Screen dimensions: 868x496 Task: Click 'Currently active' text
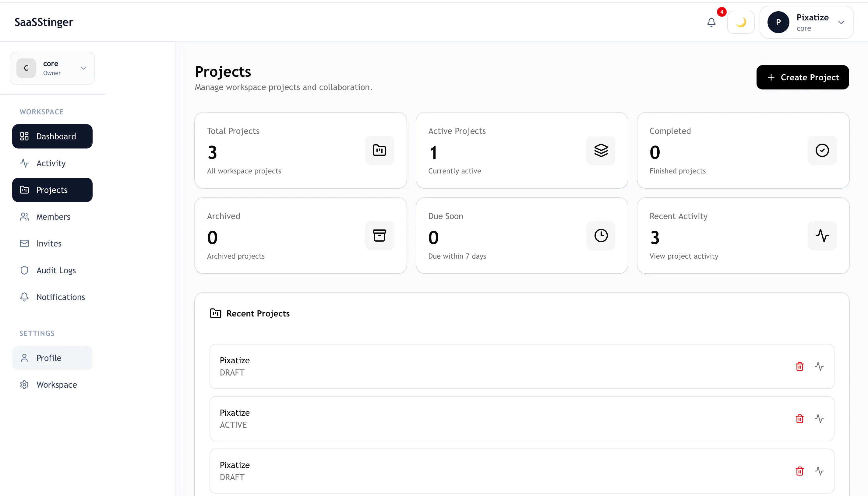[x=454, y=171]
